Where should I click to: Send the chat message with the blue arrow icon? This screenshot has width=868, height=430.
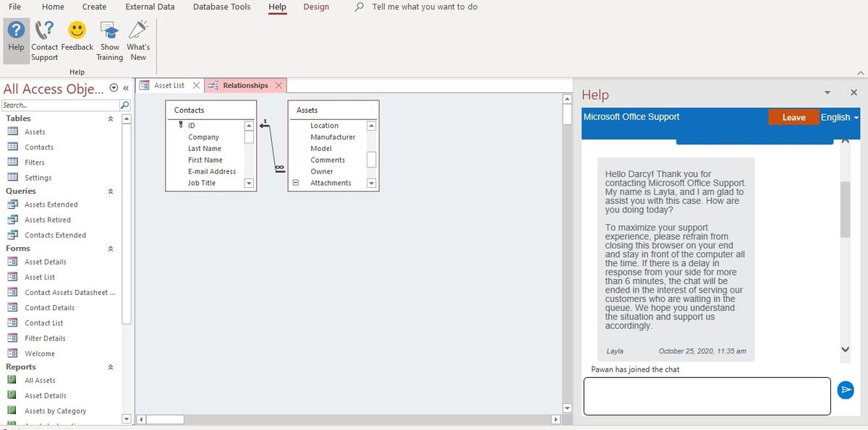point(846,390)
